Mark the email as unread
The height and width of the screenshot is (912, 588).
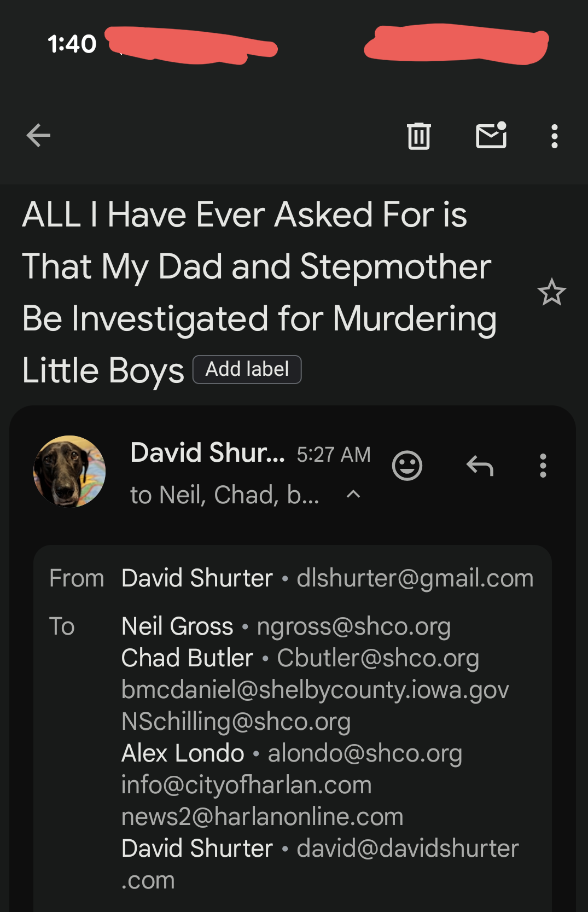491,136
